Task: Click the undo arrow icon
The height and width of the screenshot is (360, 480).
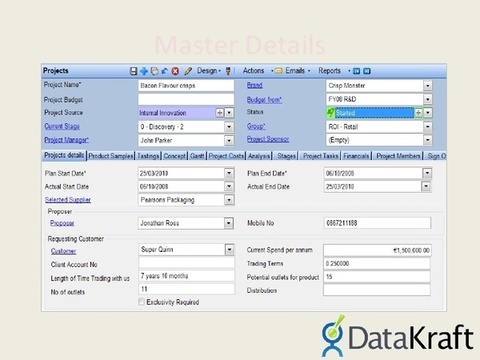Action: pos(164,71)
